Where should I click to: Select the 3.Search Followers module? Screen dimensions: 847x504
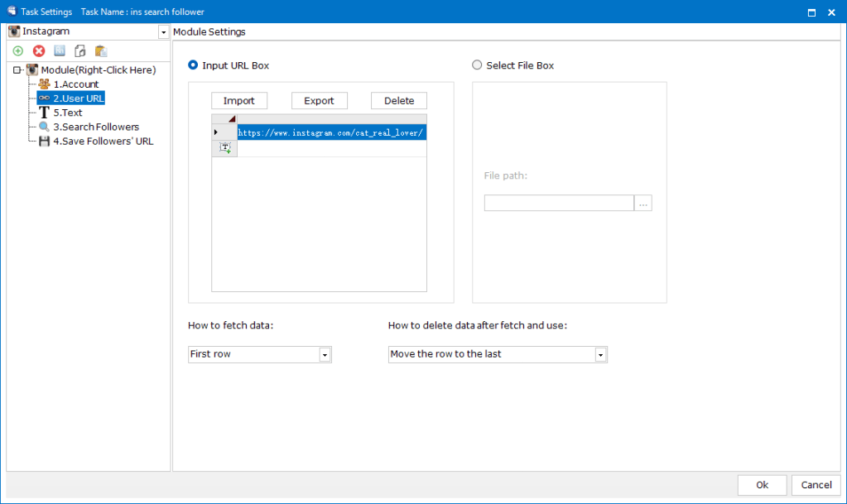point(95,127)
